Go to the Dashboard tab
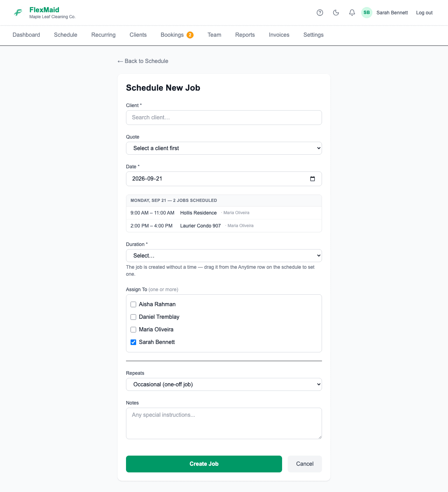448x492 pixels. (x=26, y=35)
